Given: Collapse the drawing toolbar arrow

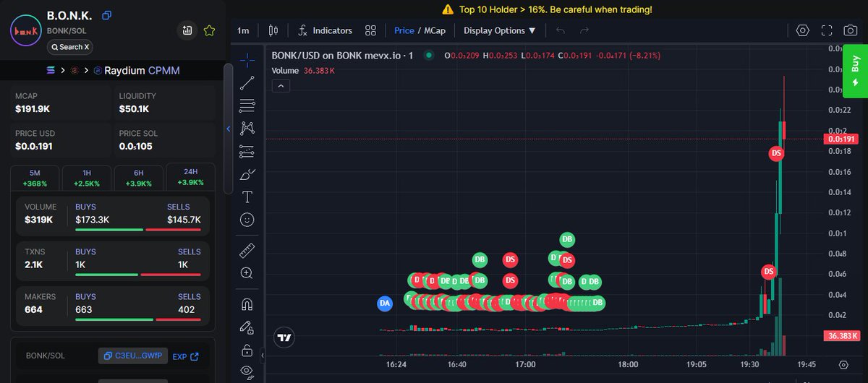Looking at the screenshot, I should tap(263, 355).
